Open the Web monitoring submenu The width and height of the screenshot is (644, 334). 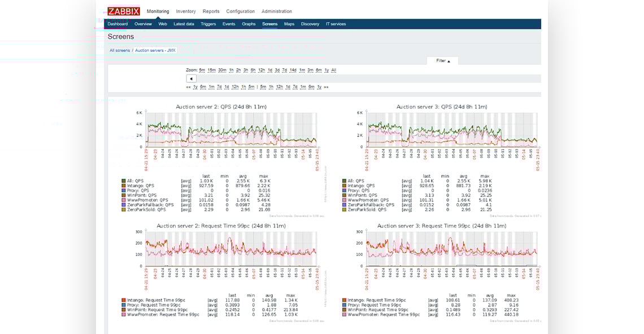click(x=163, y=24)
